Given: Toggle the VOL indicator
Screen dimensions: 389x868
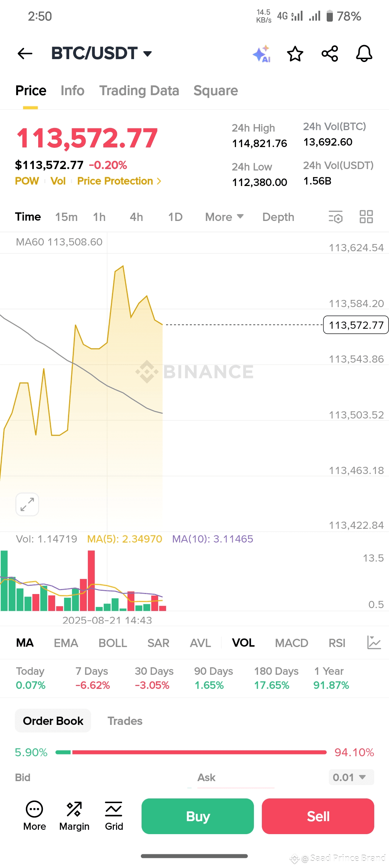Looking at the screenshot, I should click(243, 643).
